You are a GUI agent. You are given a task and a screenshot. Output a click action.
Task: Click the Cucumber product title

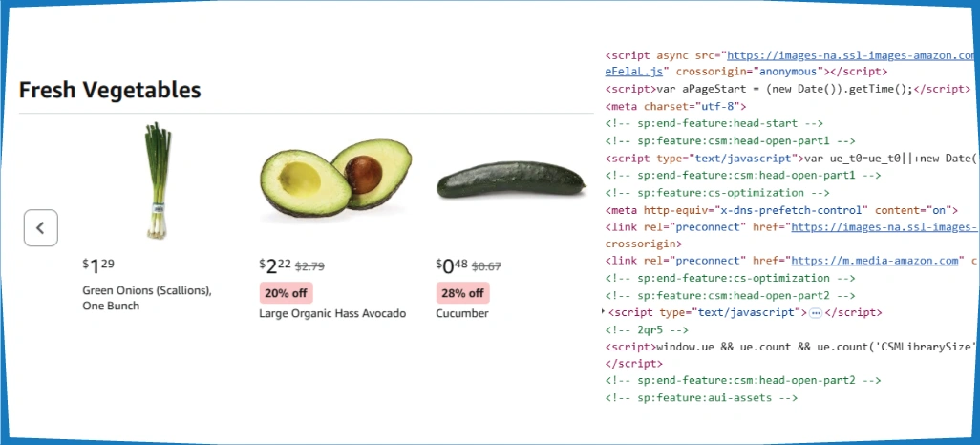pyautogui.click(x=462, y=313)
